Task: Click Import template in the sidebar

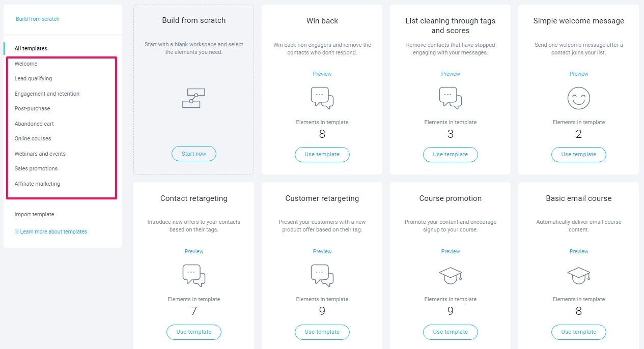Action: click(x=34, y=214)
